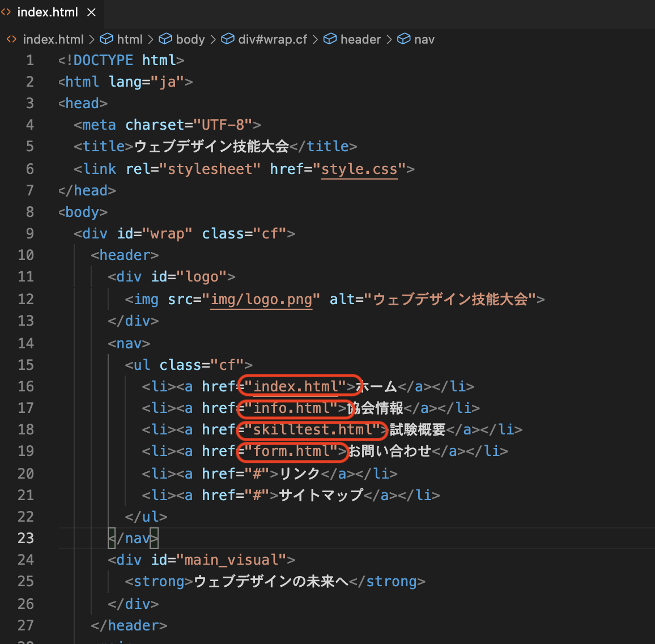Click line number 23 in the gutter

point(25,538)
